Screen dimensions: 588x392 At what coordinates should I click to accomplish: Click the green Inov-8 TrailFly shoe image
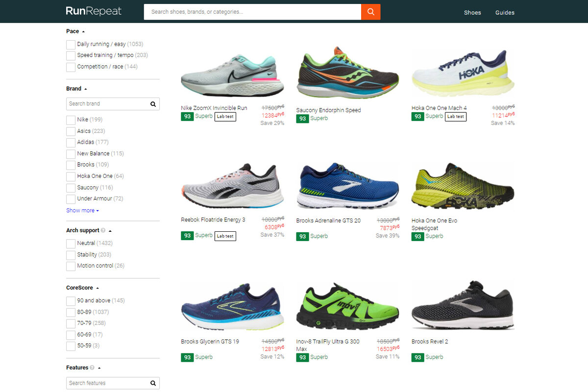click(x=348, y=306)
